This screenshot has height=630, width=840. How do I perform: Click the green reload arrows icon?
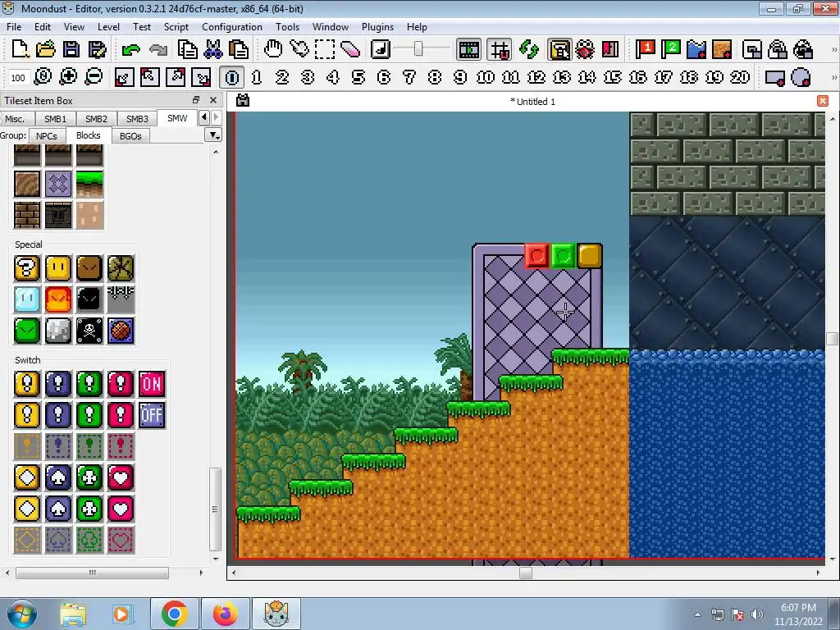(529, 49)
